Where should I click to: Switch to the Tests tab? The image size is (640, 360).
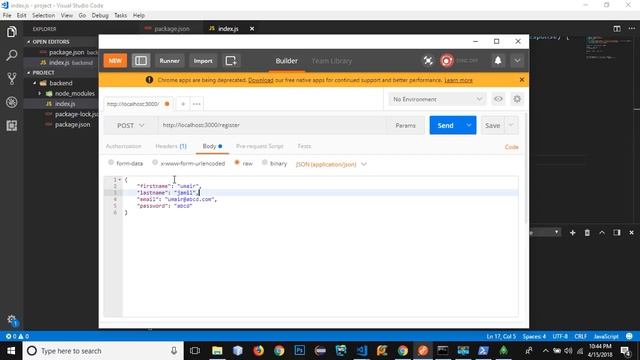coord(304,146)
